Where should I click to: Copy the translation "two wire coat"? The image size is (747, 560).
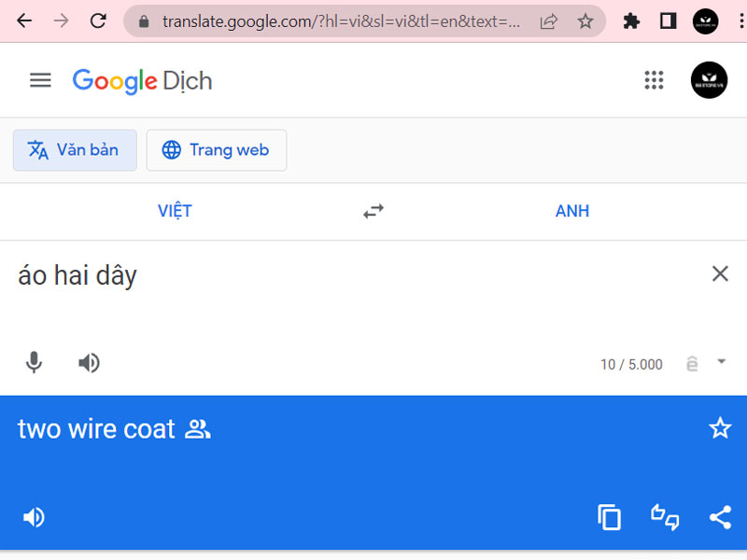[610, 517]
